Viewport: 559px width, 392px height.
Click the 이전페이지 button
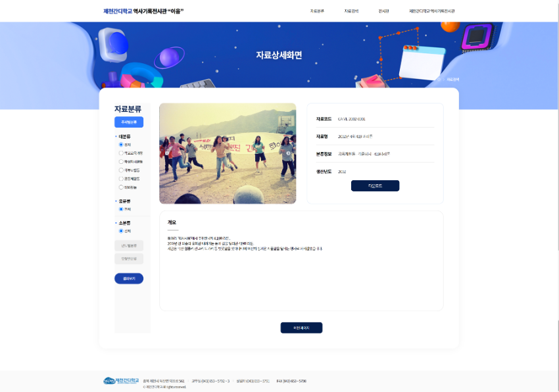coord(301,328)
